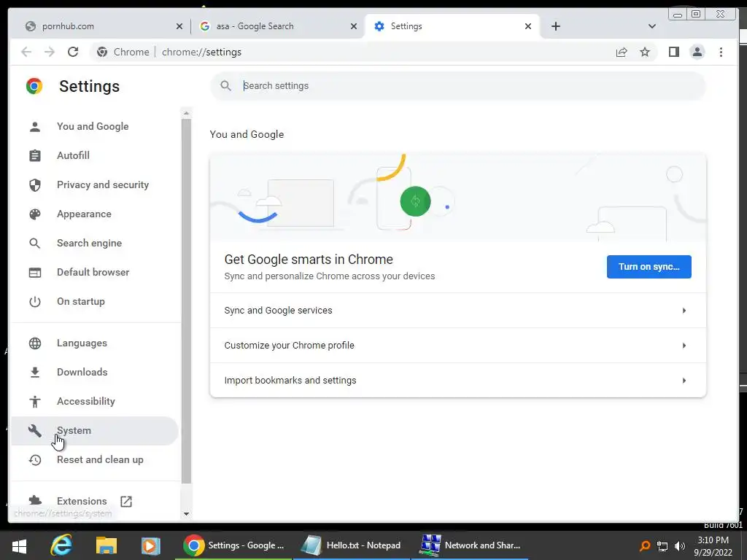747x560 pixels.
Task: Switch to Network and Sharing taskbar button
Action: click(470, 545)
